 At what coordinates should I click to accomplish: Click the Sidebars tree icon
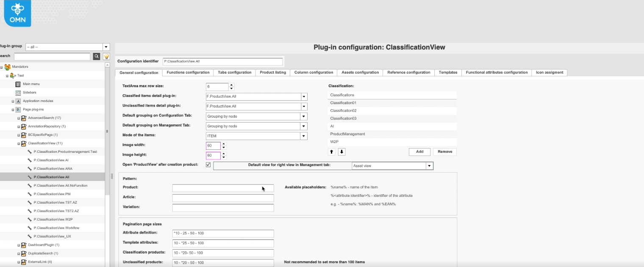pyautogui.click(x=18, y=93)
